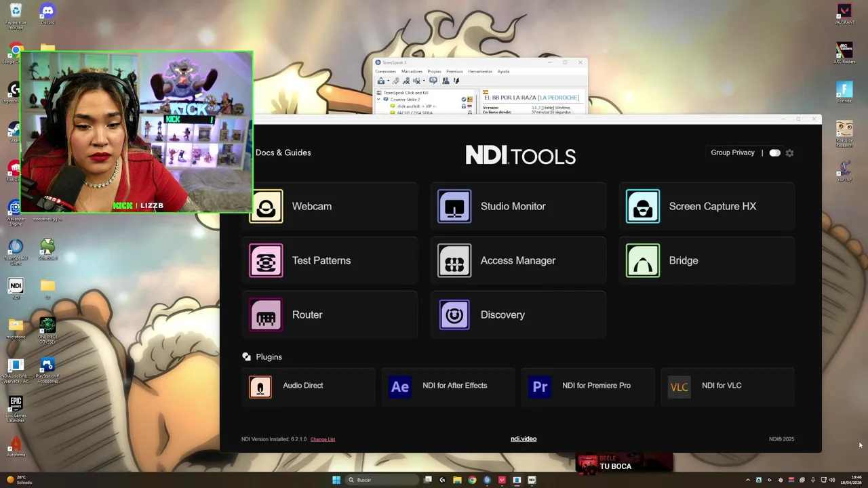Open Epic Games Launcher shortcut
The width and height of the screenshot is (868, 488).
[16, 409]
